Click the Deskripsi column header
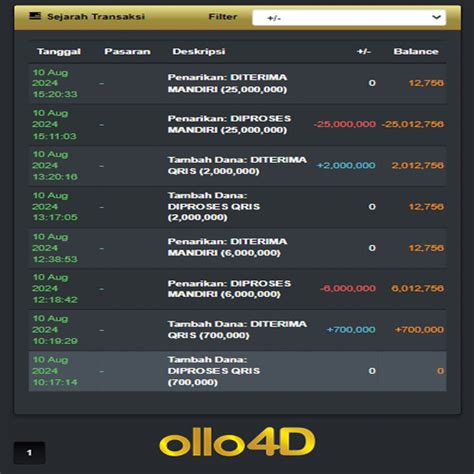Viewport: 474px width, 474px height. (x=199, y=52)
